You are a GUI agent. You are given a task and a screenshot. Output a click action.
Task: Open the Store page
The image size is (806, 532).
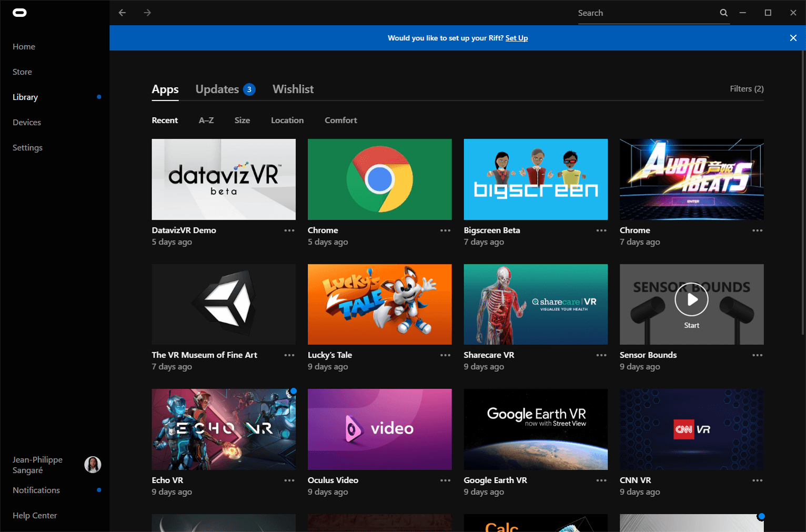22,72
